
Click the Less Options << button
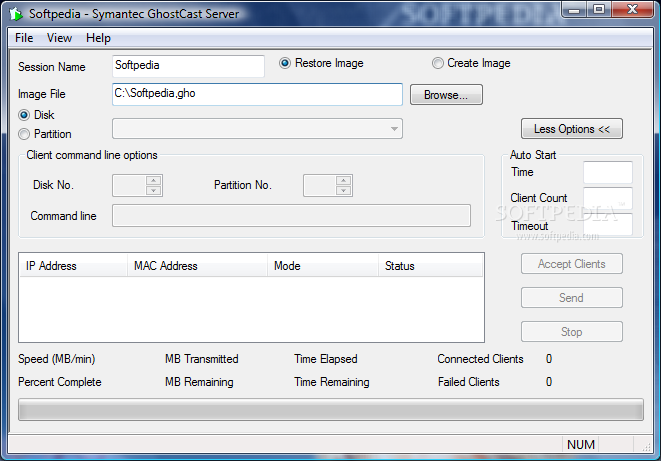[x=572, y=129]
